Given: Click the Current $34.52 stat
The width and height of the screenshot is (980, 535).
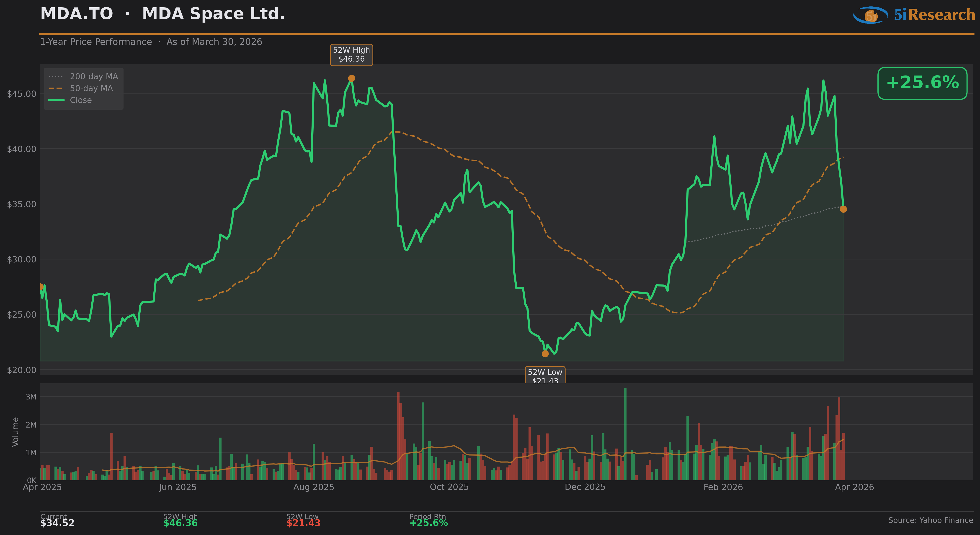Looking at the screenshot, I should (x=57, y=522).
